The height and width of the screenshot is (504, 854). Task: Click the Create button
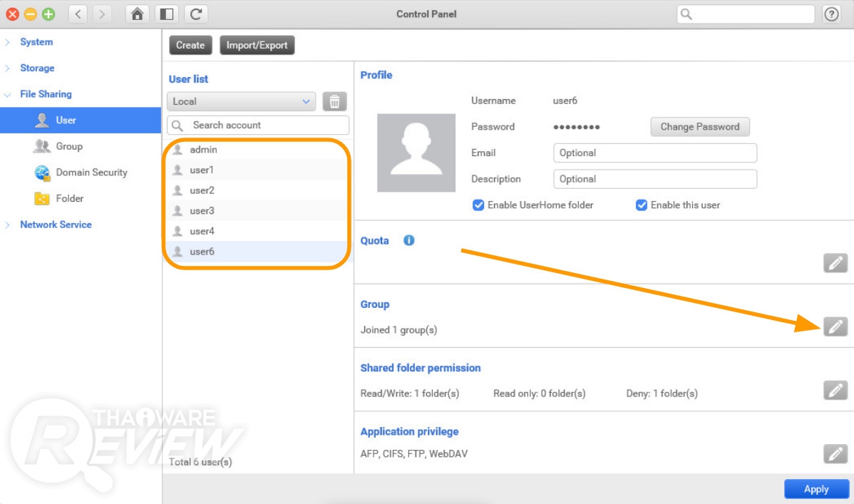(x=190, y=45)
